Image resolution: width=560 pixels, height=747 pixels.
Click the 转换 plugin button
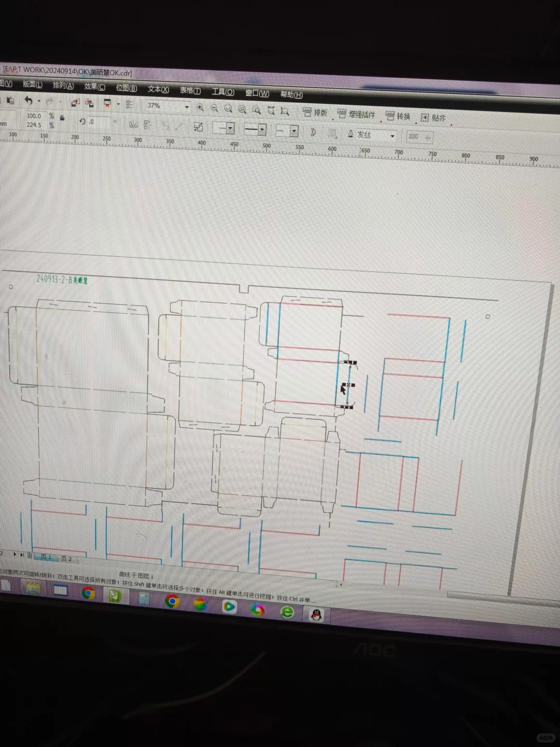point(398,116)
